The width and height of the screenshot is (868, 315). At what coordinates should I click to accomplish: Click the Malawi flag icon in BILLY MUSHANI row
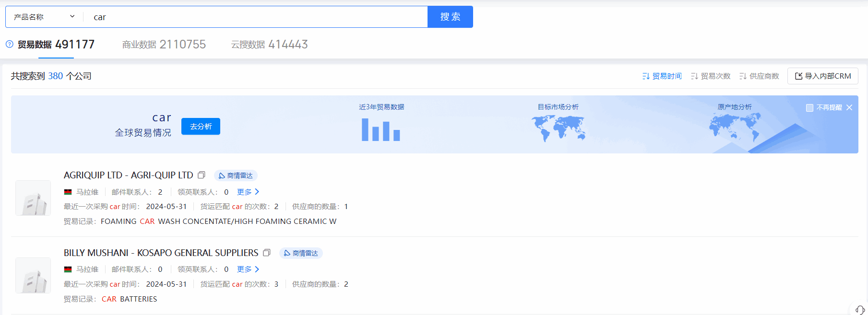coord(68,269)
